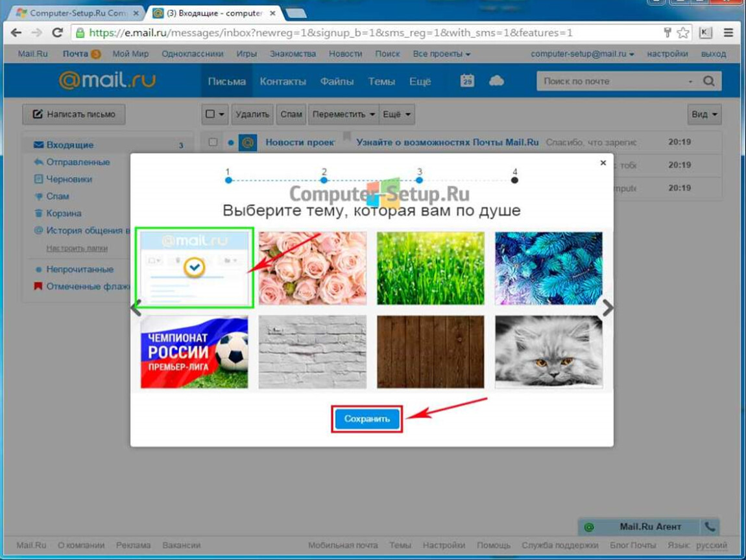
Task: Expand the Все проекты menu
Action: [x=442, y=54]
